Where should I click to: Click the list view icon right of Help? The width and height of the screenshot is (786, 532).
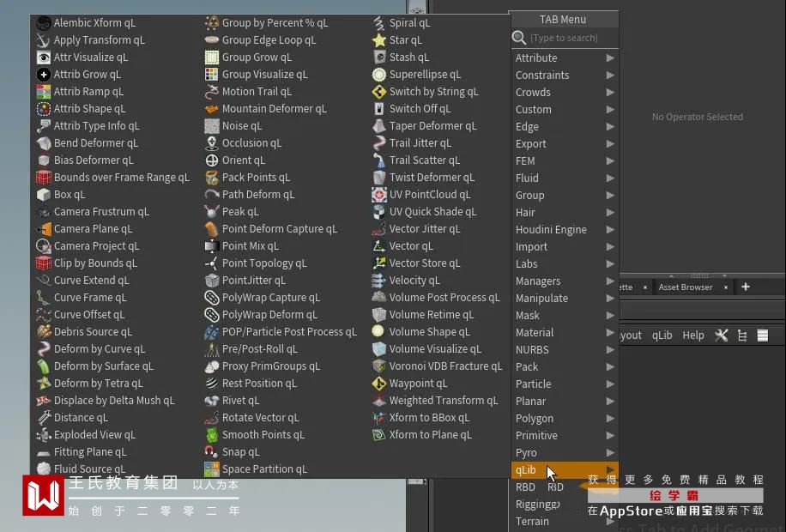[763, 336]
